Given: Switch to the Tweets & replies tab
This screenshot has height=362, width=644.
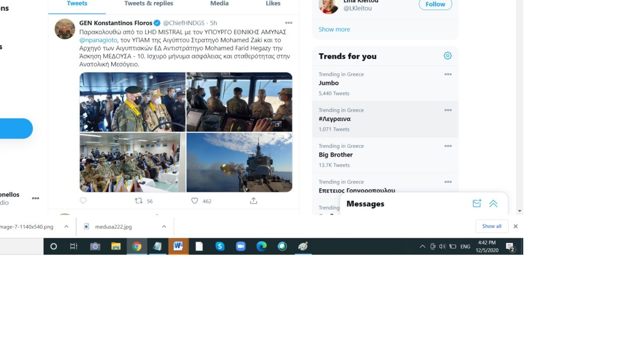Looking at the screenshot, I should 148,4.
